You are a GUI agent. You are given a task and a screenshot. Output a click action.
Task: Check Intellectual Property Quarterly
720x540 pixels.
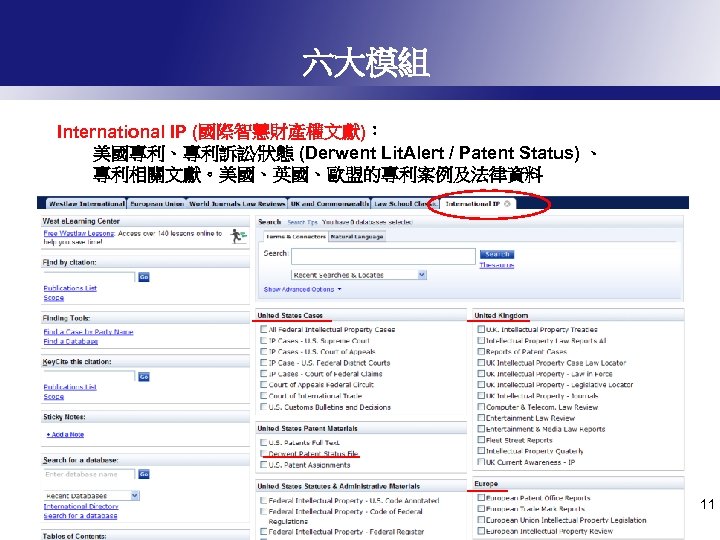(x=481, y=451)
